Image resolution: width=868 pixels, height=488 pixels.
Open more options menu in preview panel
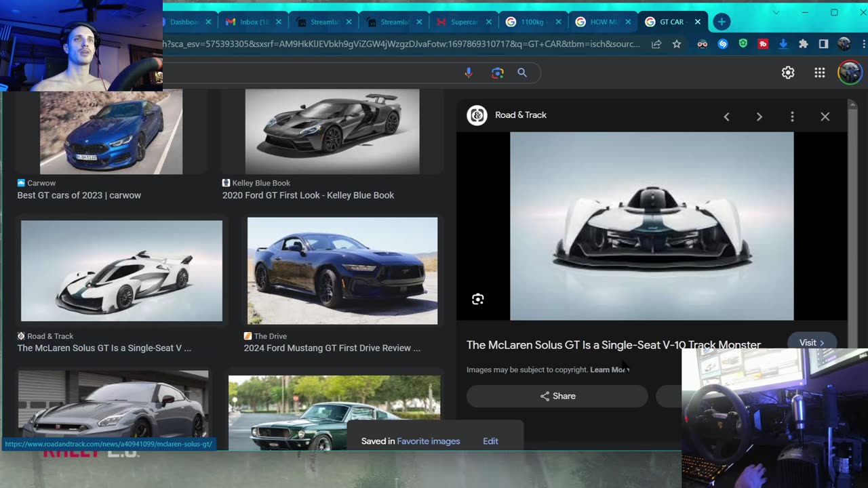tap(792, 117)
